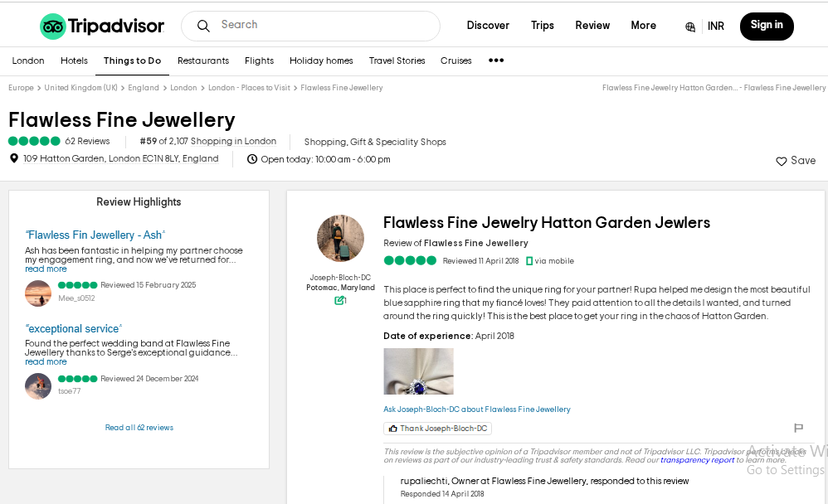Click Flawless Fine Jewellery breadcrumb
The width and height of the screenshot is (828, 504).
(342, 88)
